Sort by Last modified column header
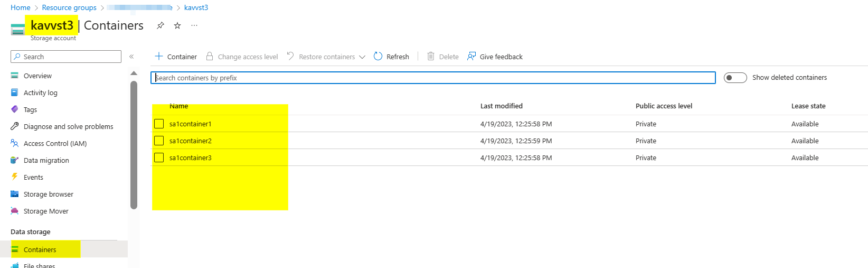Image resolution: width=868 pixels, height=268 pixels. [x=502, y=106]
